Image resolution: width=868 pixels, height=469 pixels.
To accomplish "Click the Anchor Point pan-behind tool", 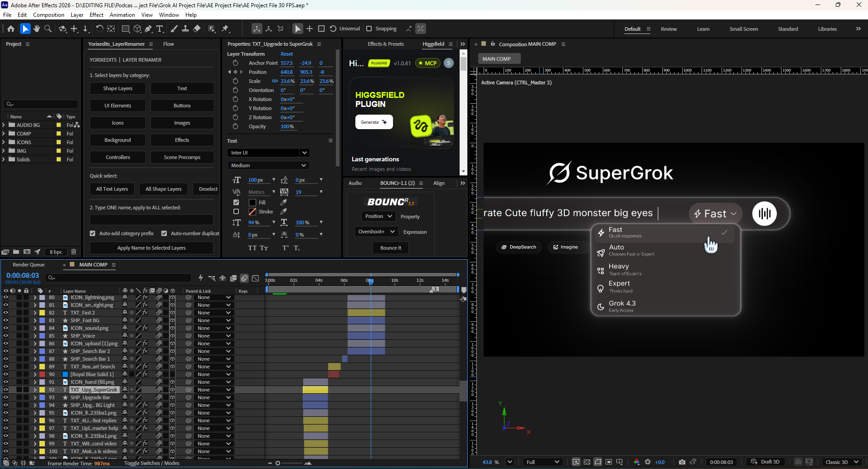I will coord(111,29).
